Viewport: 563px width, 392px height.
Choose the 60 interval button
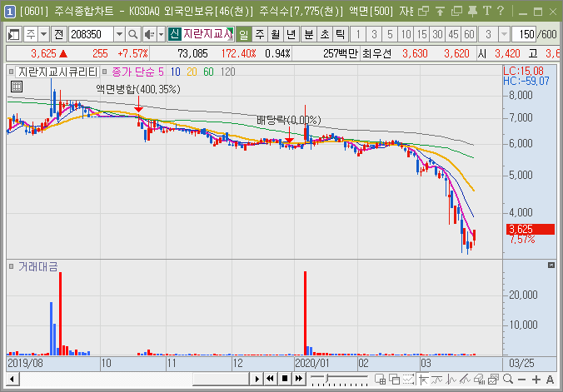(x=469, y=34)
